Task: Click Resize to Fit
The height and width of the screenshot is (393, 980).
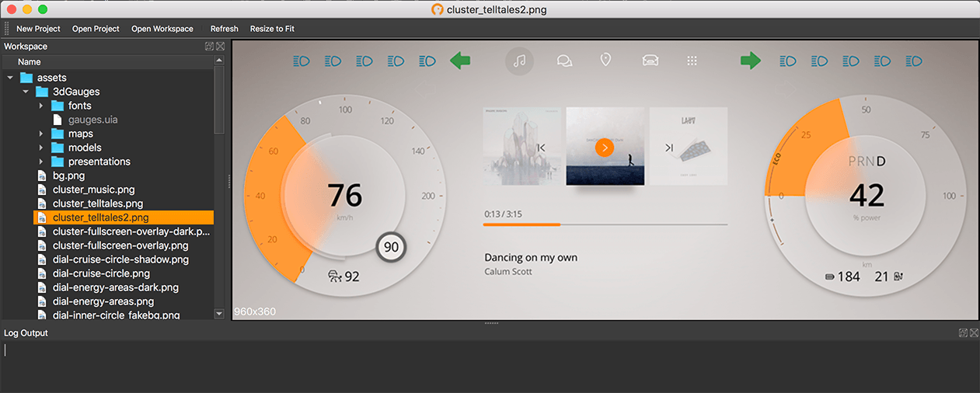Action: tap(272, 29)
